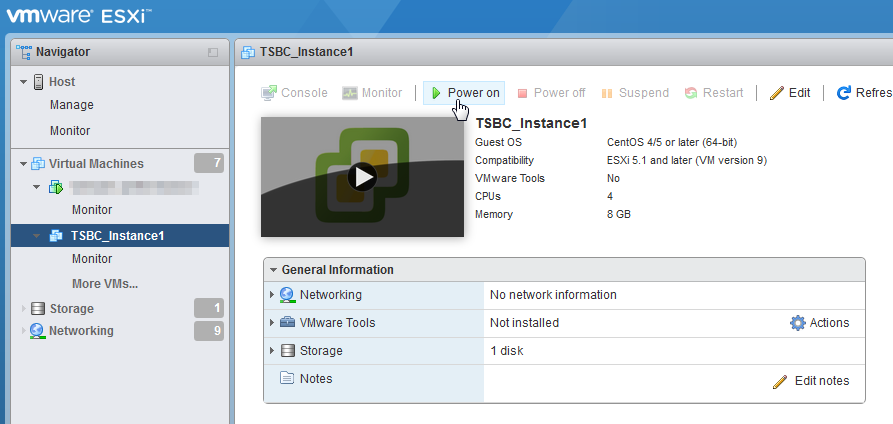Click the '8 GB' memory value
This screenshot has height=424, width=893.
[x=618, y=214]
